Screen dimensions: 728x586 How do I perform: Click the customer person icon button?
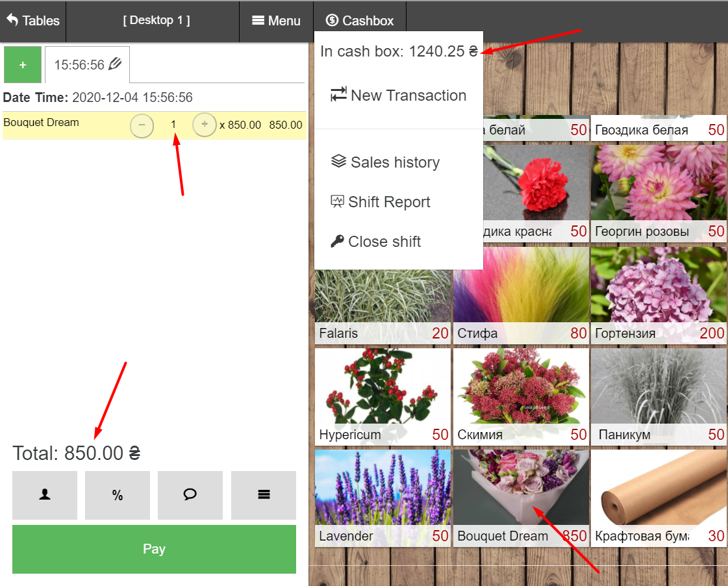(x=44, y=495)
